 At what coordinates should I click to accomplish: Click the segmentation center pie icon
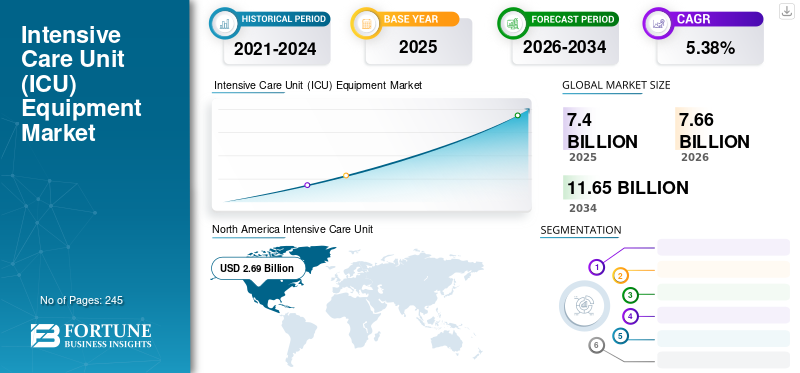pos(584,306)
